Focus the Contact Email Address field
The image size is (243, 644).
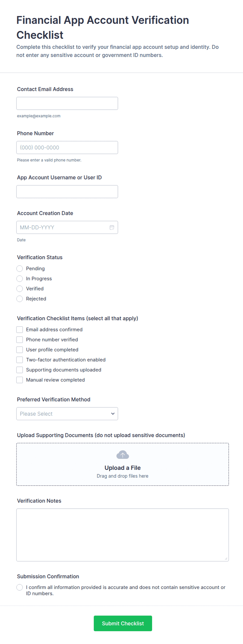coord(67,103)
